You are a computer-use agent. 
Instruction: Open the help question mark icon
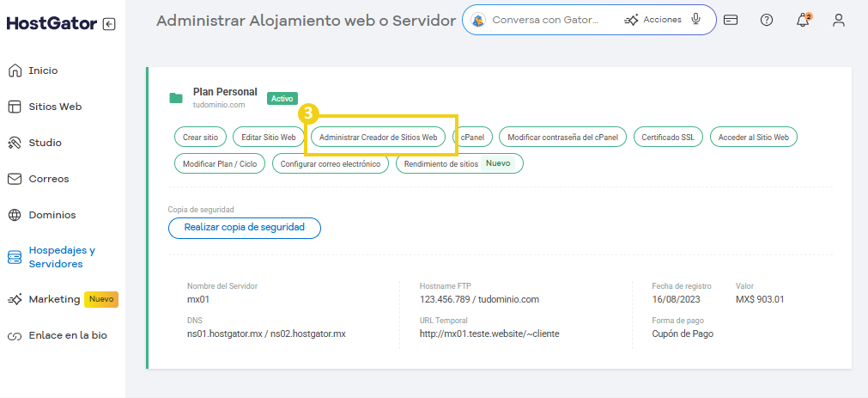[767, 20]
